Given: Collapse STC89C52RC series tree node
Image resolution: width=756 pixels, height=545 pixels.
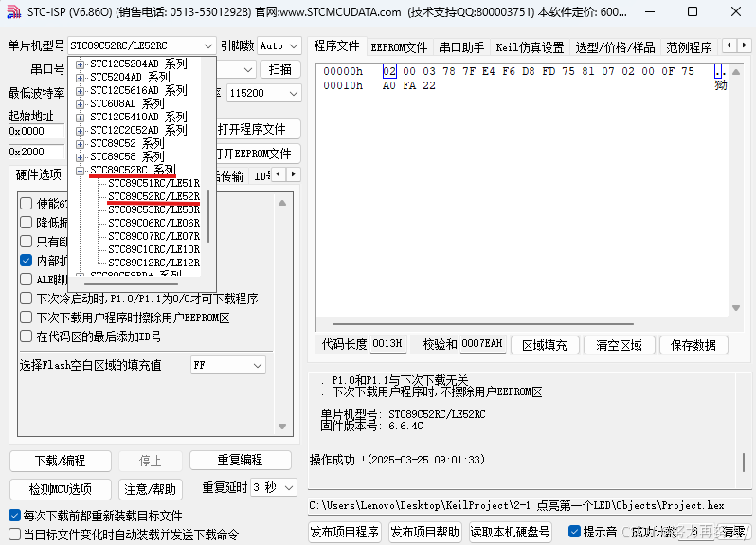Looking at the screenshot, I should tap(80, 171).
